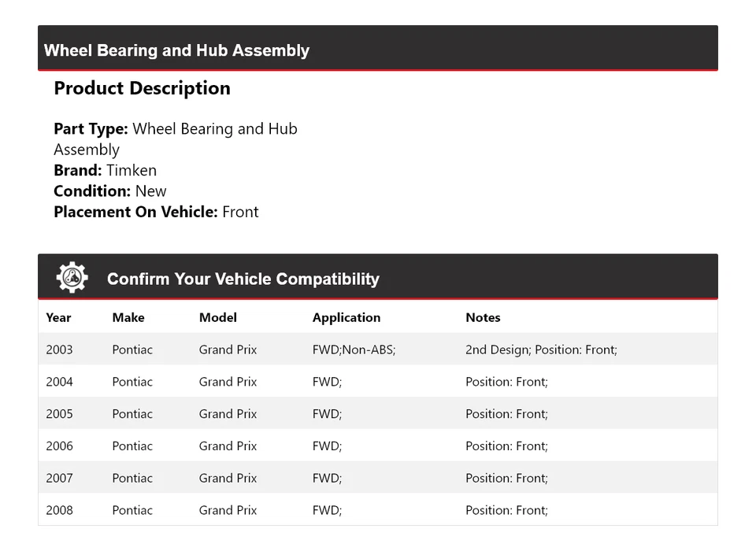Click the Notes column header
The height and width of the screenshot is (551, 756).
[483, 318]
